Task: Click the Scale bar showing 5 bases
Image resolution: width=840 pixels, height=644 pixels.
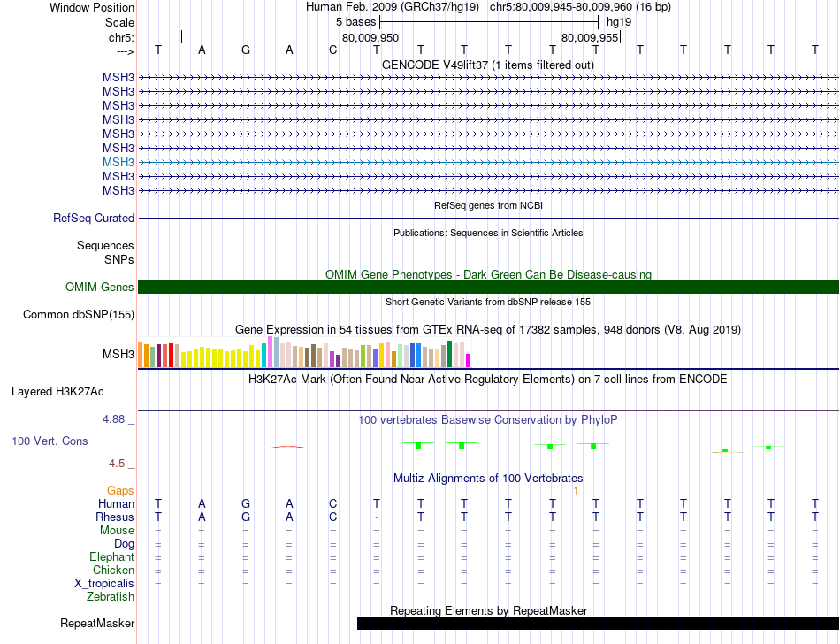Action: click(x=489, y=22)
